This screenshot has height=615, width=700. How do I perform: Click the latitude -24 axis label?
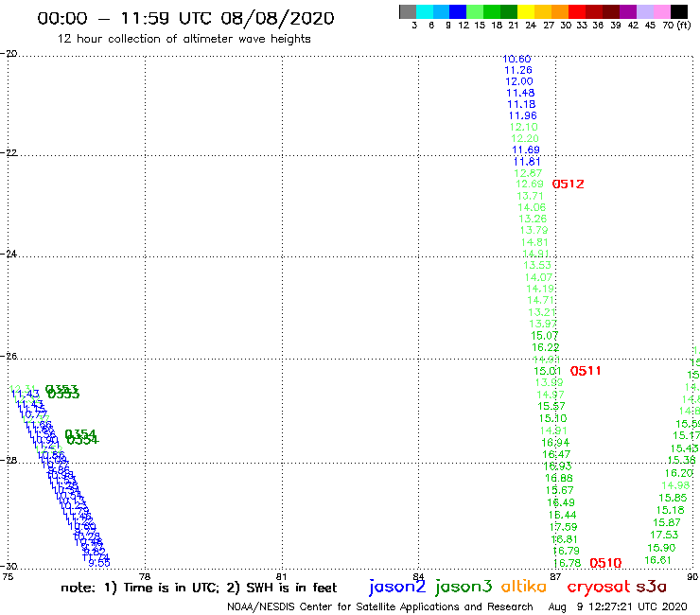9,254
